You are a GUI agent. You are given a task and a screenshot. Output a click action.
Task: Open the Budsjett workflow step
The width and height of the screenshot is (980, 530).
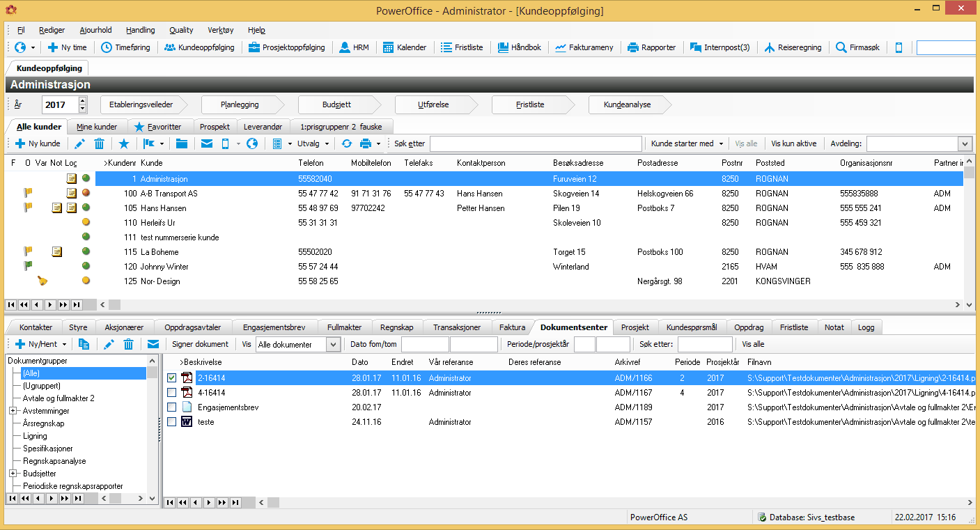click(x=337, y=104)
